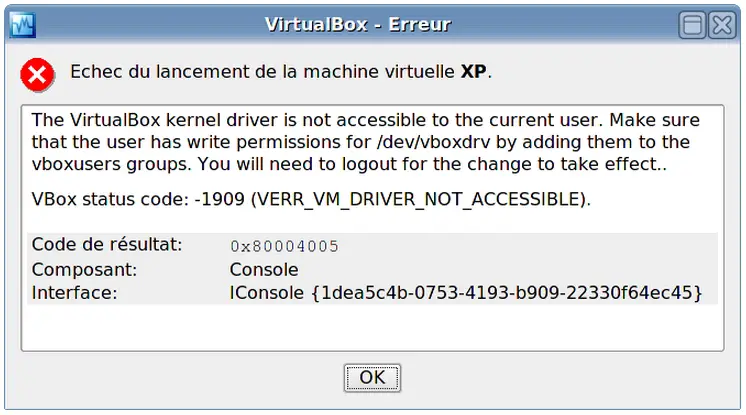Select the 0x80004005 result code value

(284, 246)
